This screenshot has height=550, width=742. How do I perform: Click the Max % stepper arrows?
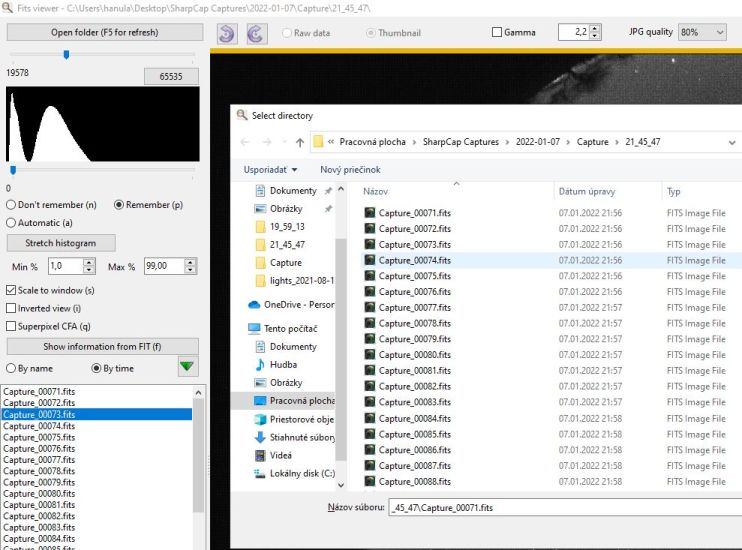pyautogui.click(x=190, y=266)
